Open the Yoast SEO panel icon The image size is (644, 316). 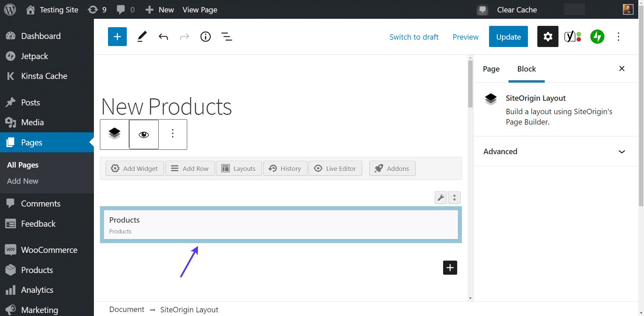(573, 37)
